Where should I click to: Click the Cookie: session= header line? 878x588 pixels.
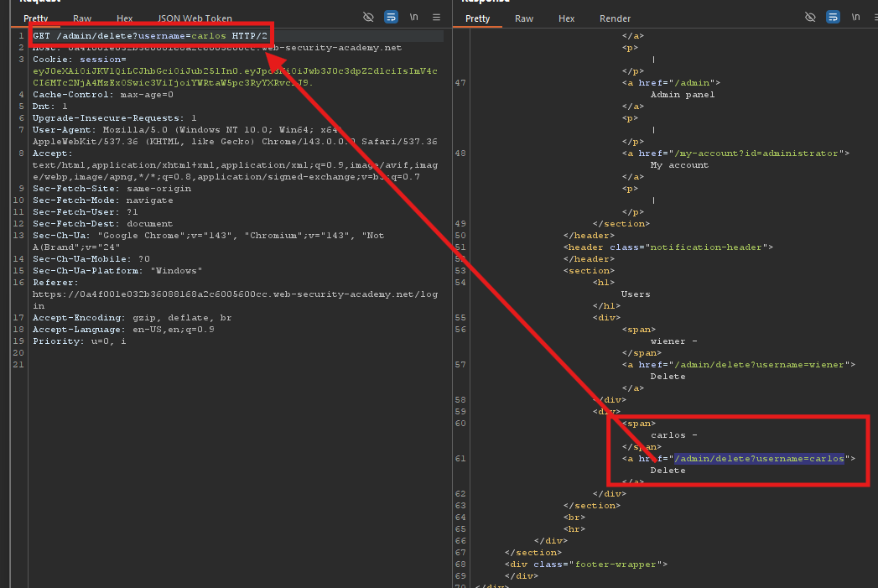[79, 60]
